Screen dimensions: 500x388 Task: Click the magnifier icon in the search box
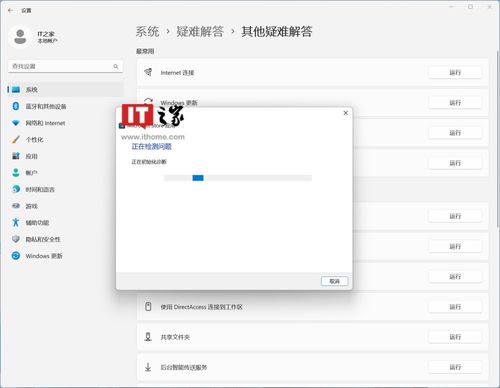tap(116, 66)
